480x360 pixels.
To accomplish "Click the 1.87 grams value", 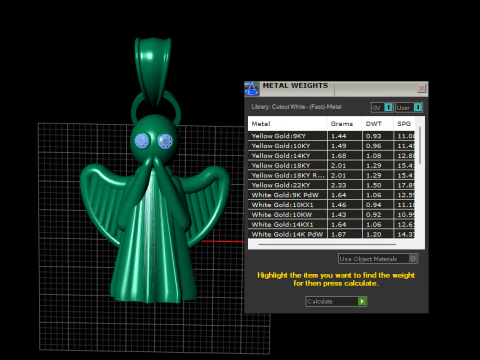I will click(339, 234).
